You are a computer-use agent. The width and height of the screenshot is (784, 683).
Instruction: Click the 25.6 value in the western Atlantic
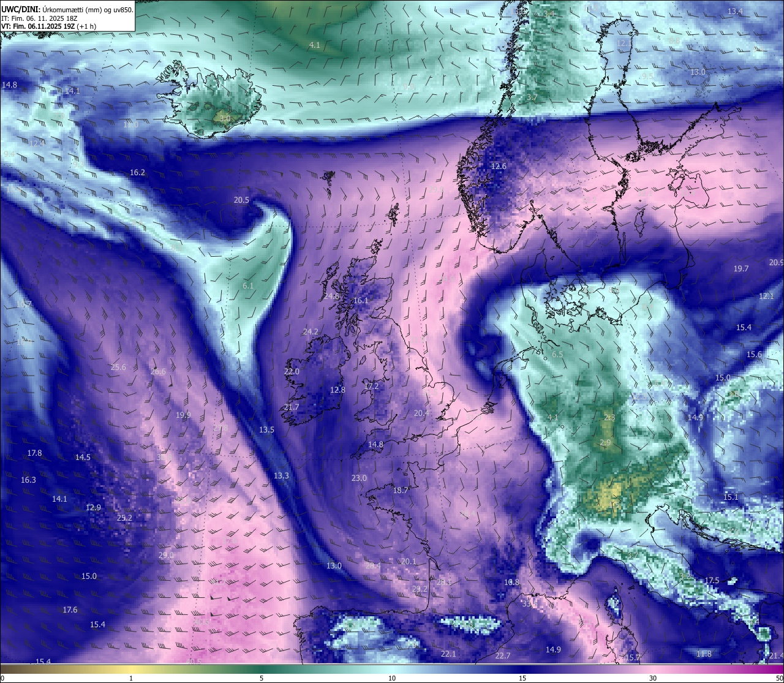click(x=118, y=368)
